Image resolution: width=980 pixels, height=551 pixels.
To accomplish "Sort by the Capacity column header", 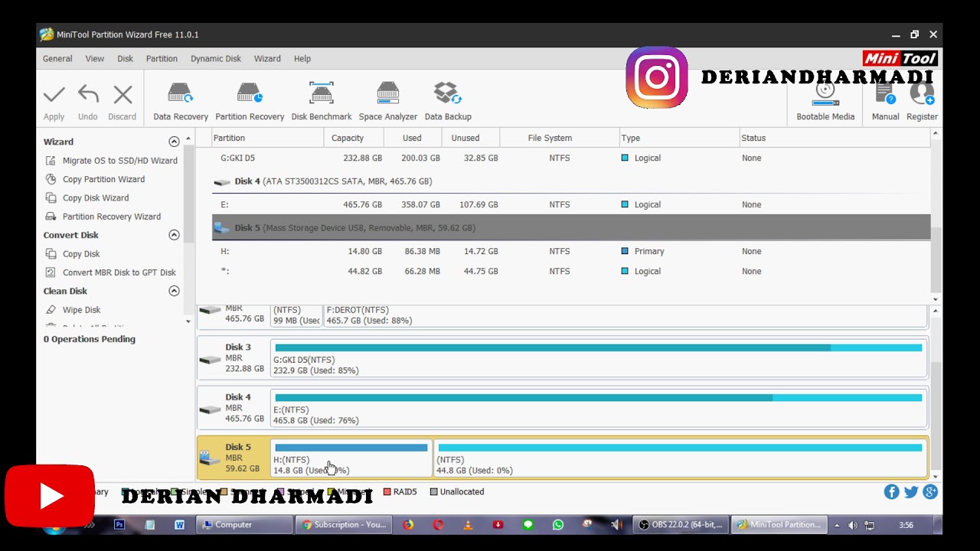I will (x=354, y=138).
